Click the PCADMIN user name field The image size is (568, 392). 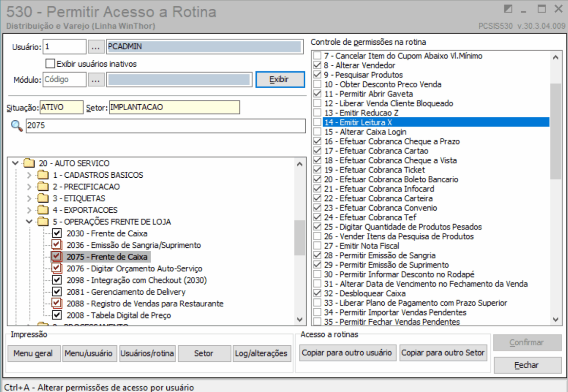pos(205,47)
